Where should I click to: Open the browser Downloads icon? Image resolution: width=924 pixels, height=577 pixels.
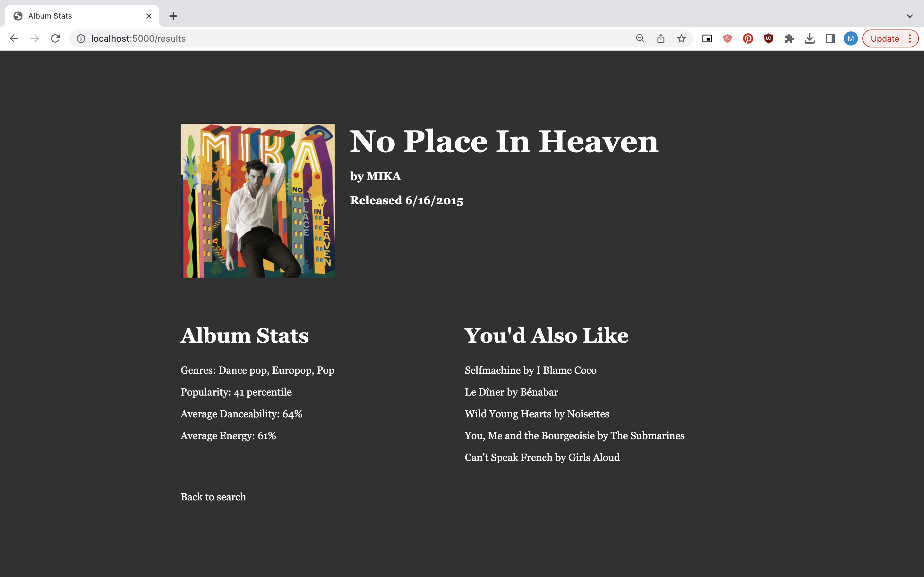810,38
